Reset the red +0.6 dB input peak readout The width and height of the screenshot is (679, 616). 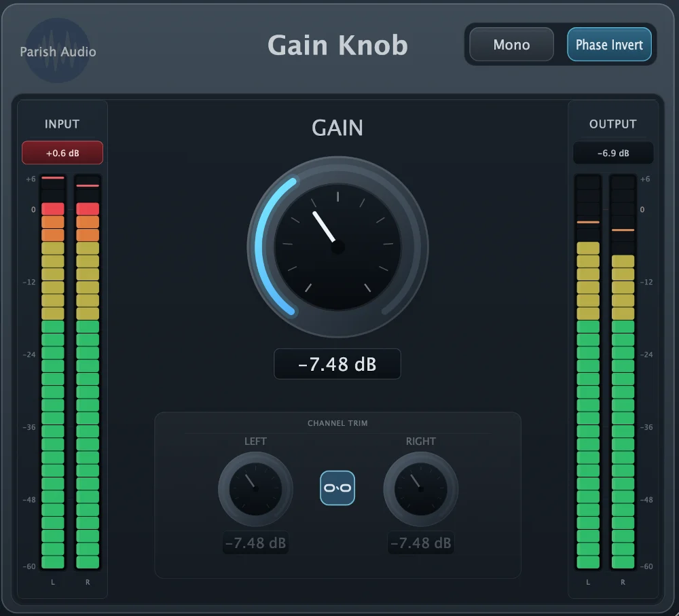(x=62, y=153)
